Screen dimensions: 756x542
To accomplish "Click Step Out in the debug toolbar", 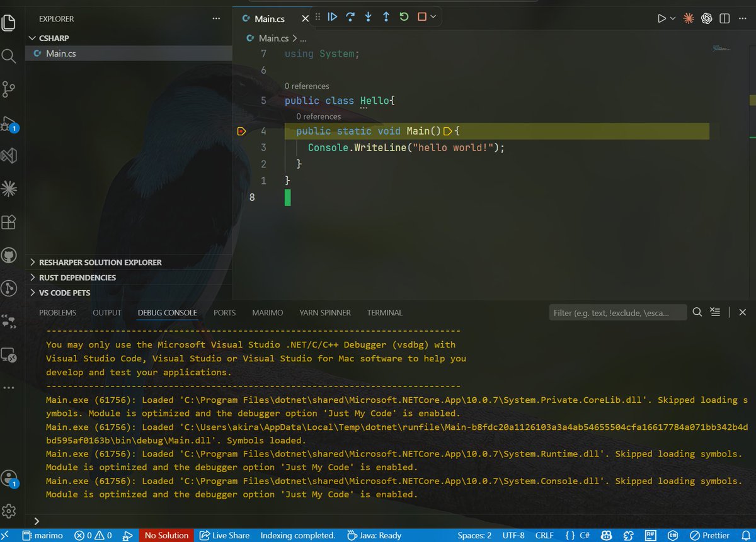I will tap(386, 17).
